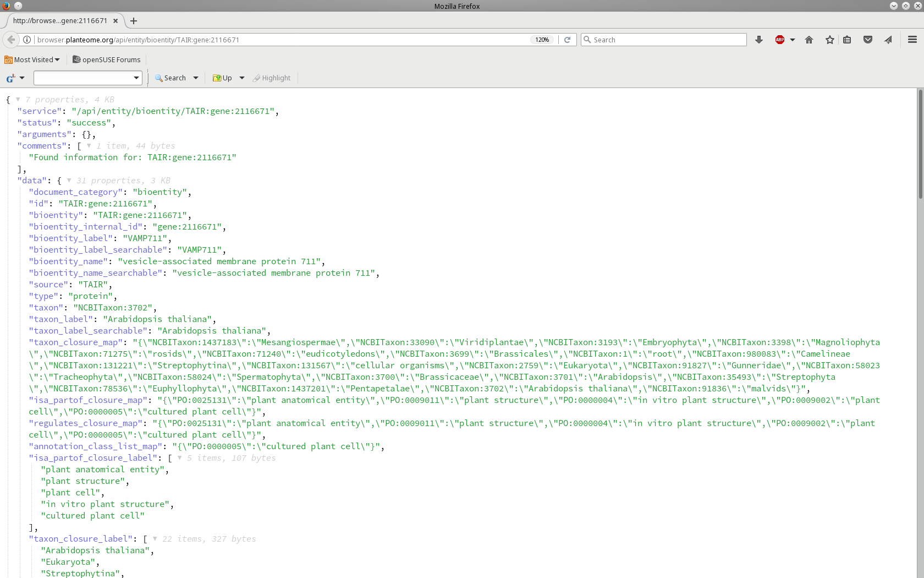Go to the Firefox home page icon
The height and width of the screenshot is (578, 924).
[809, 40]
